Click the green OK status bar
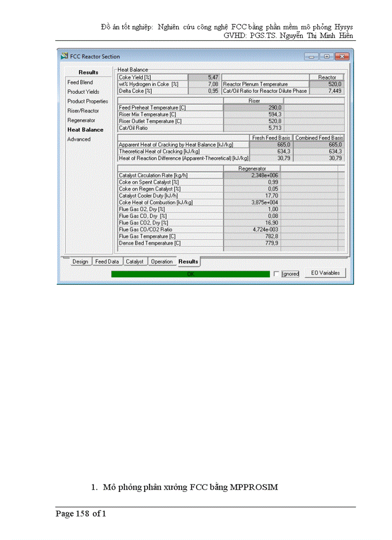The image size is (392, 540). [190, 274]
